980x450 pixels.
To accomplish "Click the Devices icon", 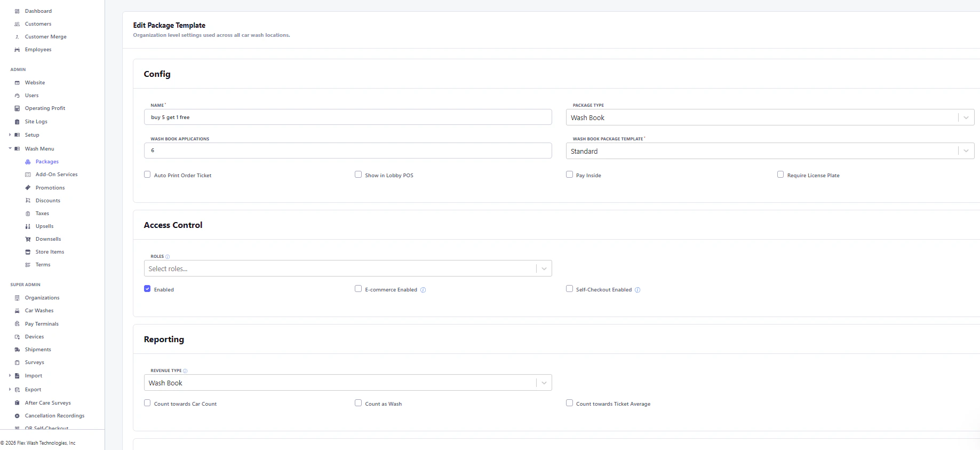I will [x=17, y=337].
